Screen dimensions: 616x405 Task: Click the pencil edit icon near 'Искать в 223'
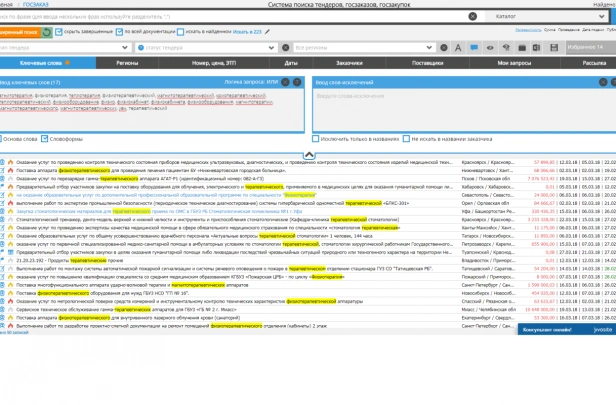pyautogui.click(x=267, y=32)
